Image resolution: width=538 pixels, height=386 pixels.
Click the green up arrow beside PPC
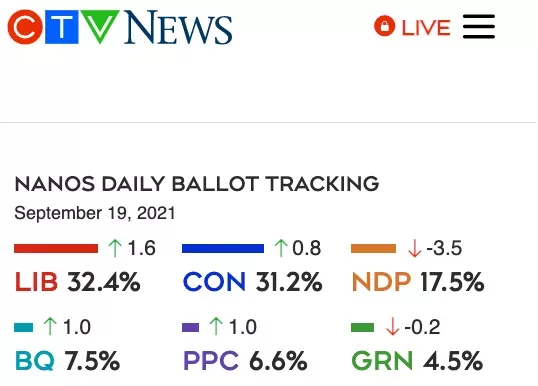[x=216, y=326]
